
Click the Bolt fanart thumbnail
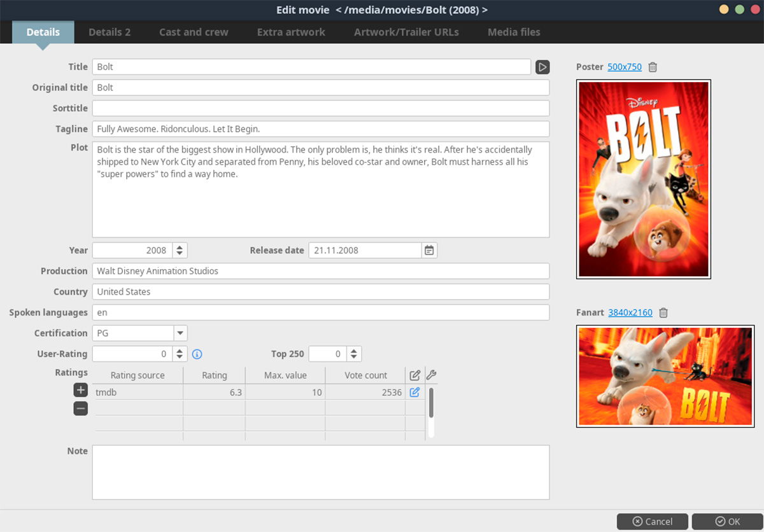[x=665, y=376]
